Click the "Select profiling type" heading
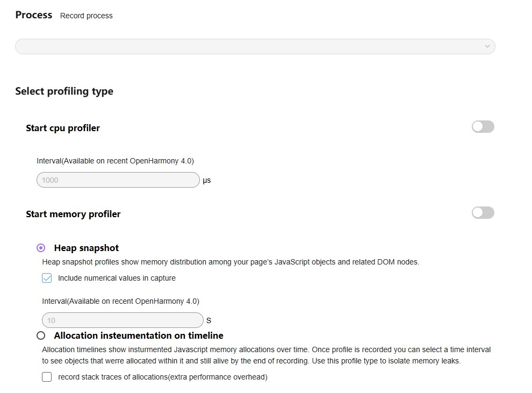 [x=64, y=91]
